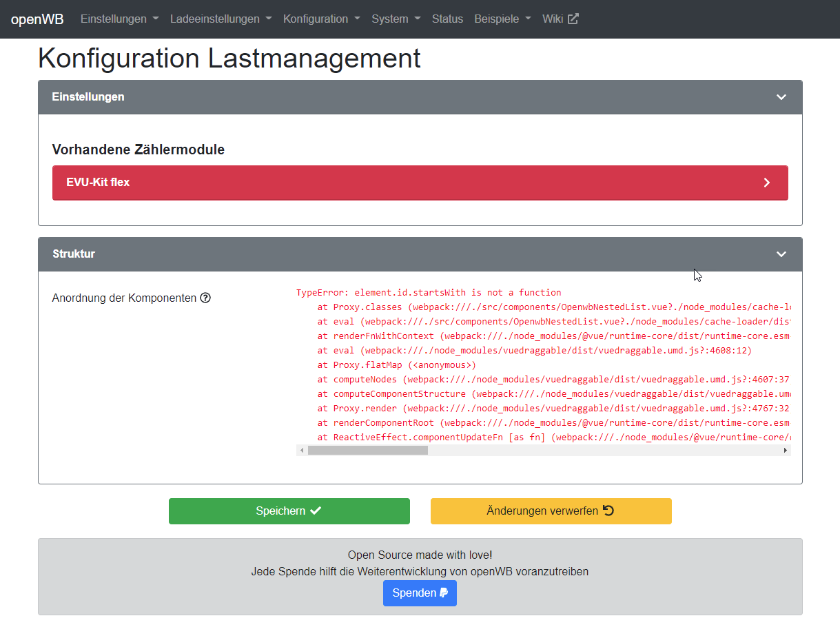This screenshot has width=840, height=627.
Task: Click the external link icon next to Wiki
Action: (573, 19)
